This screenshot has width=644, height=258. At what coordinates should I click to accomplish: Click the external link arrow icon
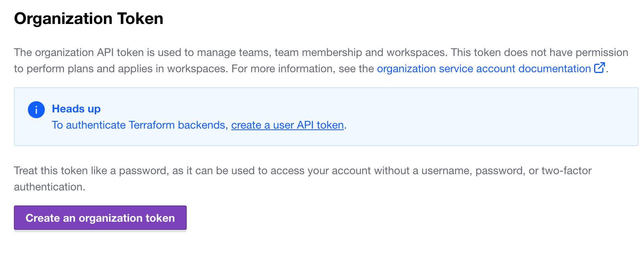[x=600, y=68]
